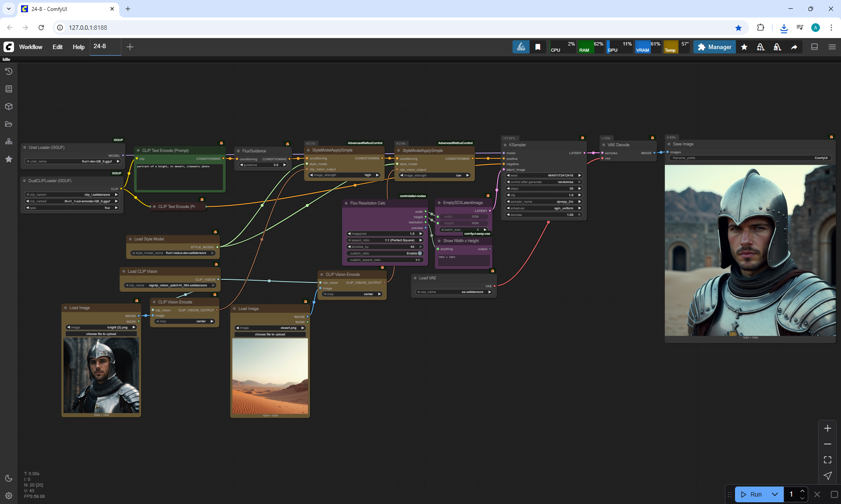Image resolution: width=841 pixels, height=504 pixels.
Task: Collapse the KSampler node via its dot
Action: 505,145
